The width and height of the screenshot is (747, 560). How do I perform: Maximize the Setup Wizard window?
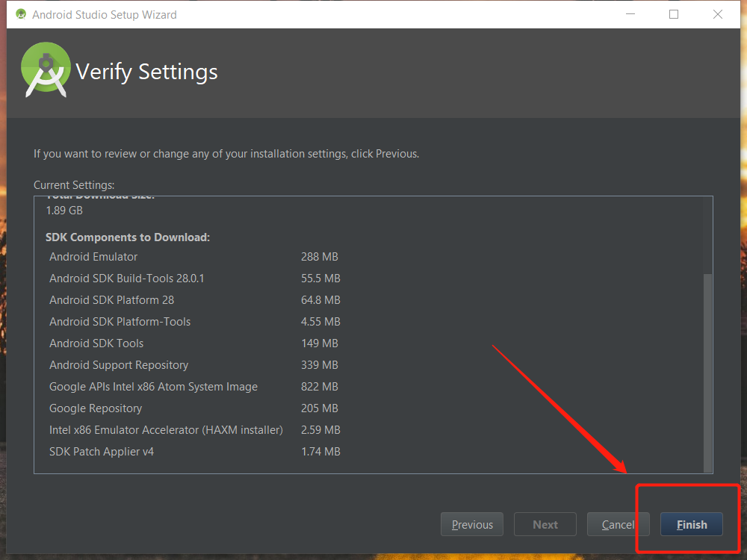point(674,14)
